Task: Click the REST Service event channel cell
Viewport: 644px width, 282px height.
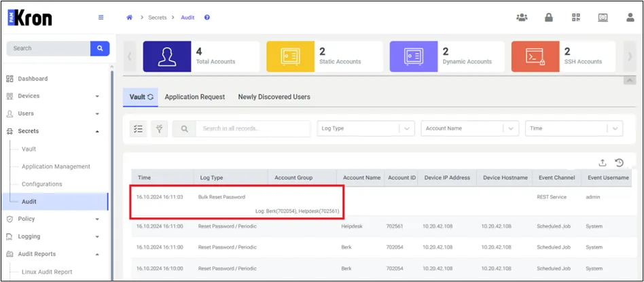Action: tap(552, 197)
